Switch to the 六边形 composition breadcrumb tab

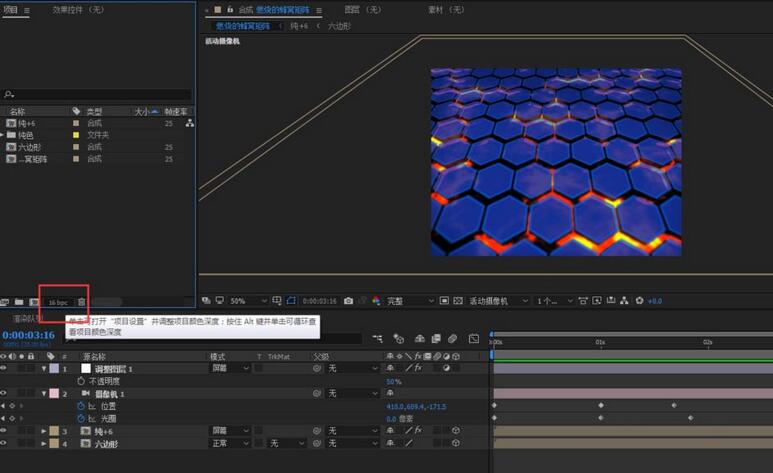point(339,26)
